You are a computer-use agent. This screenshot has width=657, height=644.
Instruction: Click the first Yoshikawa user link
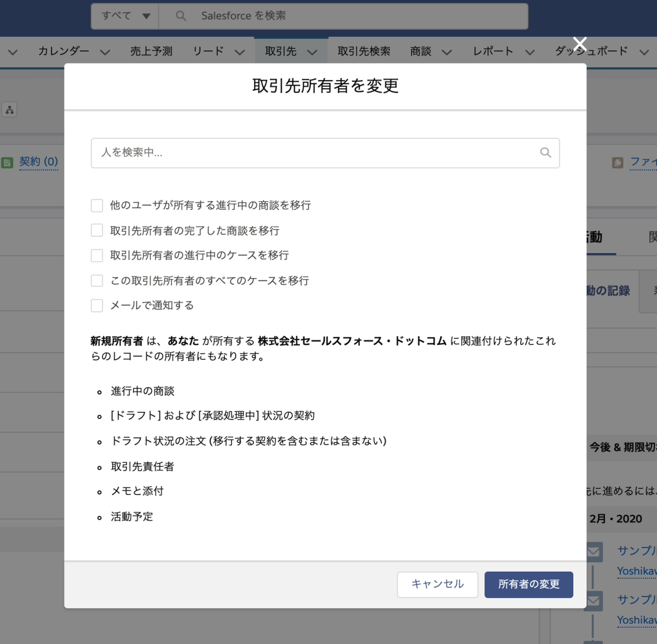click(637, 571)
